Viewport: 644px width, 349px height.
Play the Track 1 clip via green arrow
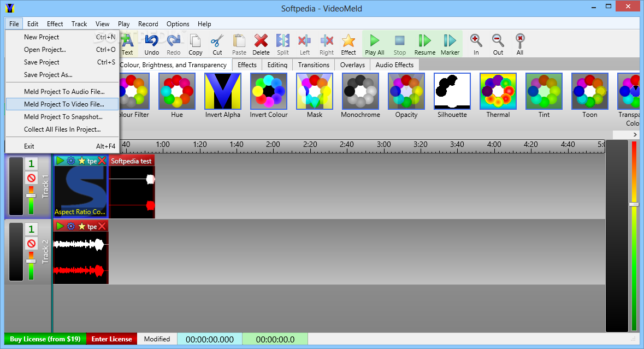pos(60,161)
